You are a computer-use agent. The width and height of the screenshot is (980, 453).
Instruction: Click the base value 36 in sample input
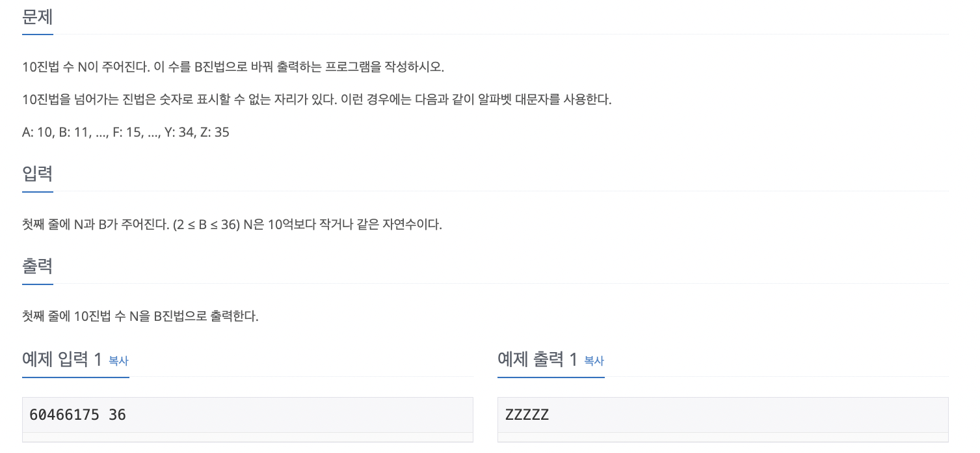tap(118, 415)
